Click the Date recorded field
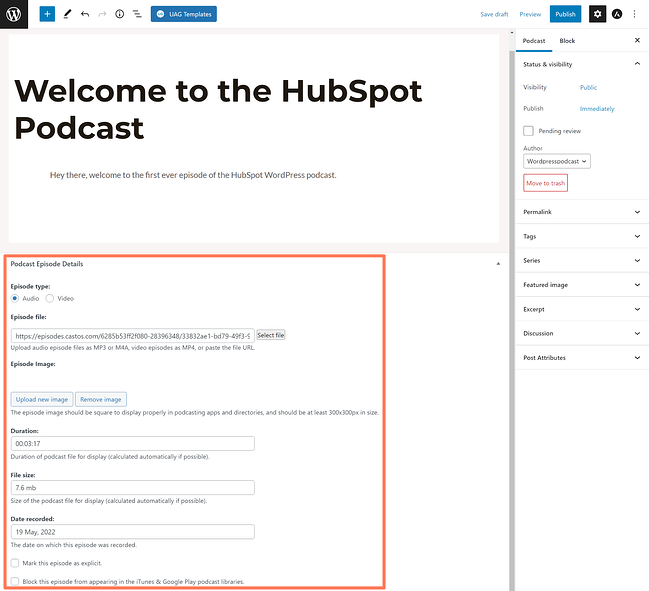 pos(132,532)
